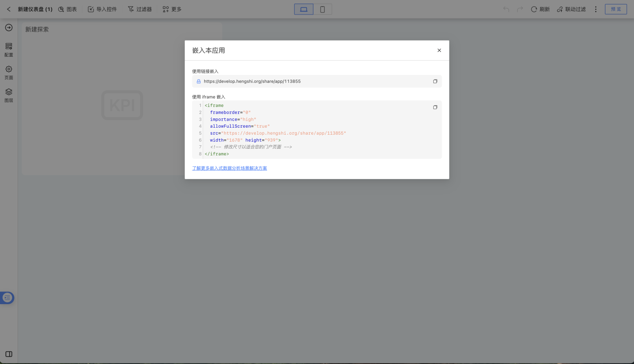Redo the last action
The image size is (634, 364).
[520, 9]
